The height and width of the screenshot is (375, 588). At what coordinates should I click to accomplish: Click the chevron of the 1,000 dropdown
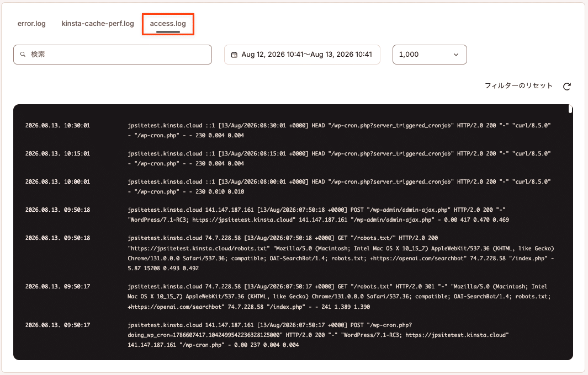(x=456, y=55)
